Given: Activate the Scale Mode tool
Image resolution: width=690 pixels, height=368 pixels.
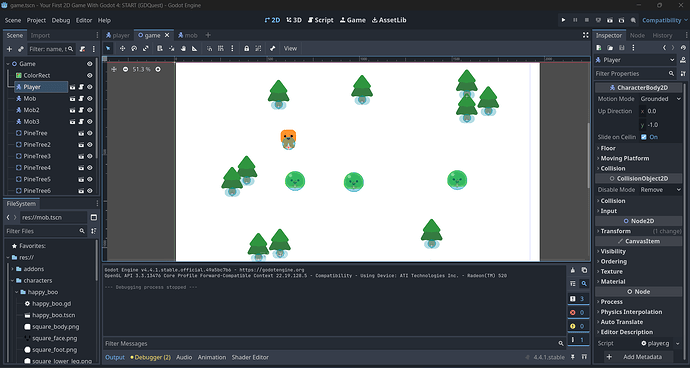Looking at the screenshot, I should coord(146,48).
